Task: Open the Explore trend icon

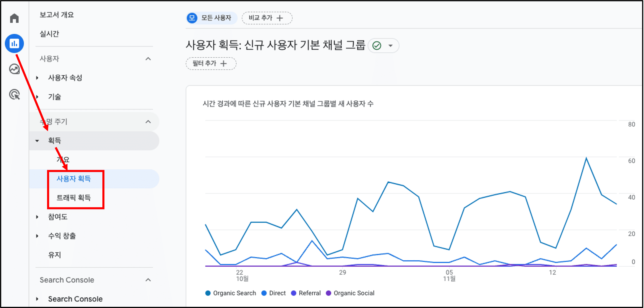Action: pos(14,69)
